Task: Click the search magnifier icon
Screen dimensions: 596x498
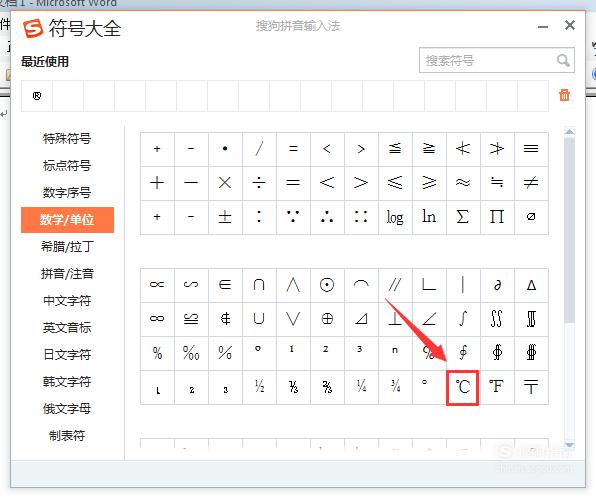Action: point(563,60)
